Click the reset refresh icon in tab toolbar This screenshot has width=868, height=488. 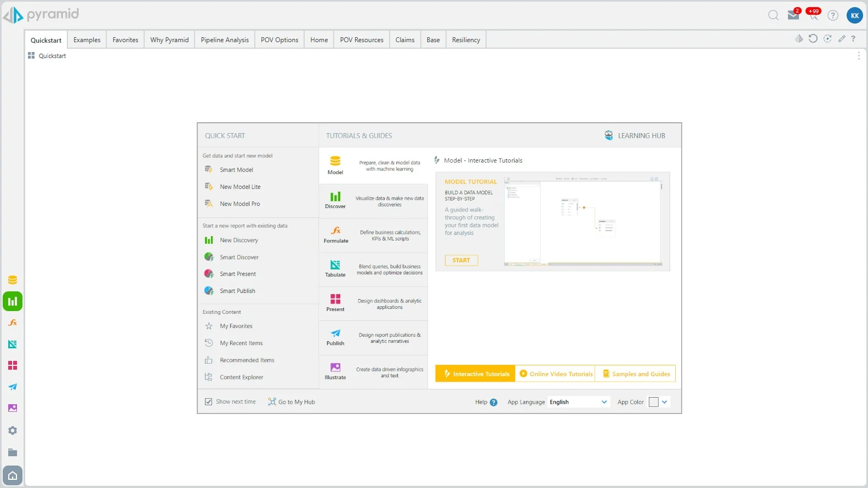tap(813, 38)
